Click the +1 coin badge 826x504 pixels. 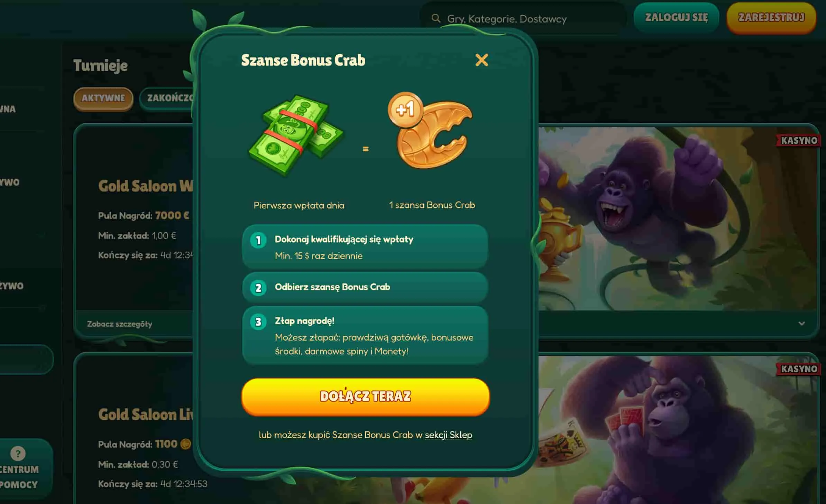(x=405, y=110)
